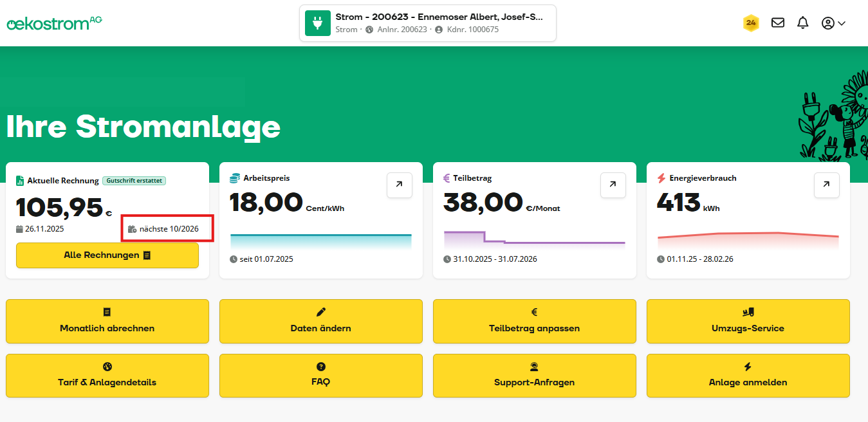Click the Kdnr. 1000675 text
The height and width of the screenshot is (422, 868).
pyautogui.click(x=472, y=30)
